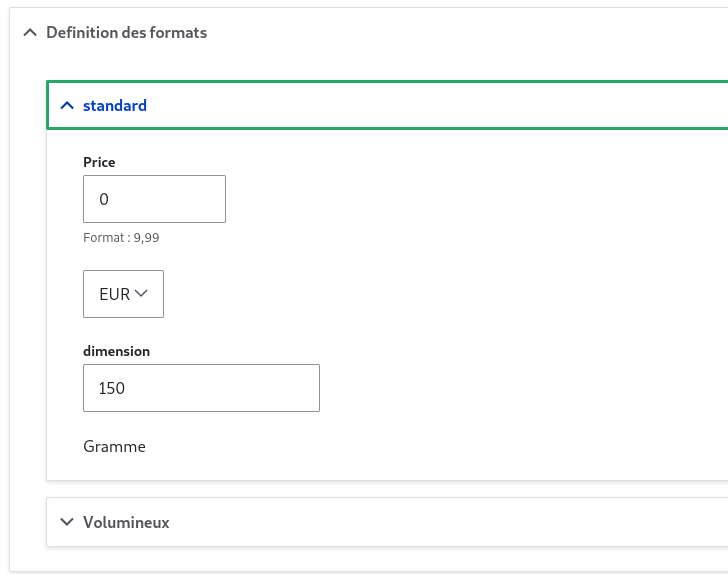The height and width of the screenshot is (574, 728).
Task: Click the Gramme unit text
Action: (x=114, y=446)
